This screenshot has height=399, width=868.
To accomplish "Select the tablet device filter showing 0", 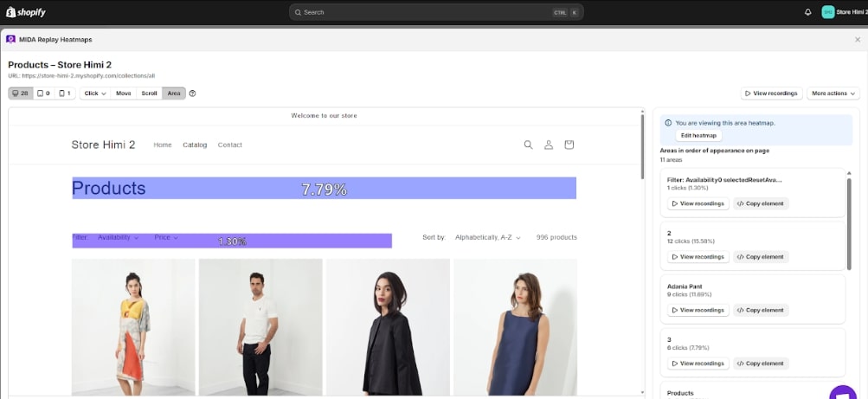I will pyautogui.click(x=43, y=93).
